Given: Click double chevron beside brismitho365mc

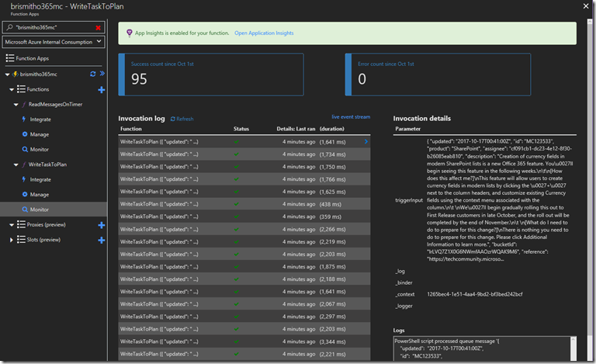Looking at the screenshot, I should pos(102,74).
